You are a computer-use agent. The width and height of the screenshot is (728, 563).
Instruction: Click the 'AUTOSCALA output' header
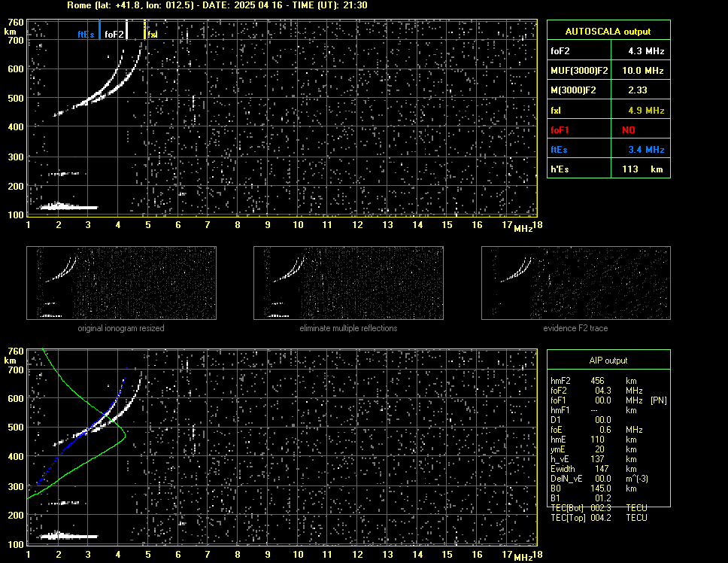click(x=608, y=32)
